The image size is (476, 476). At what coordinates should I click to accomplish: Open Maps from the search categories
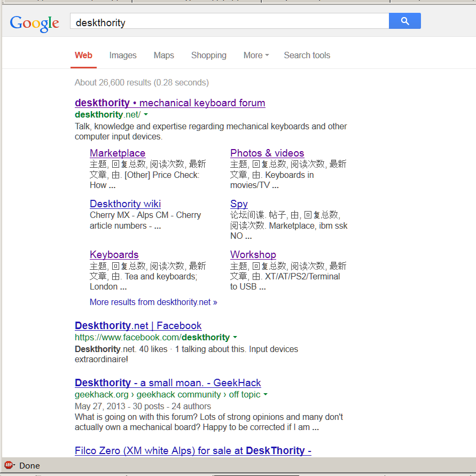[x=163, y=55]
